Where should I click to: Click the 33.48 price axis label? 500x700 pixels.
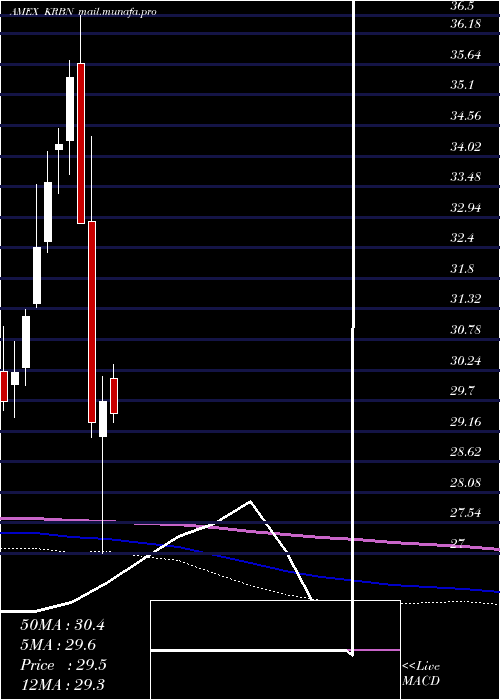pyautogui.click(x=465, y=177)
